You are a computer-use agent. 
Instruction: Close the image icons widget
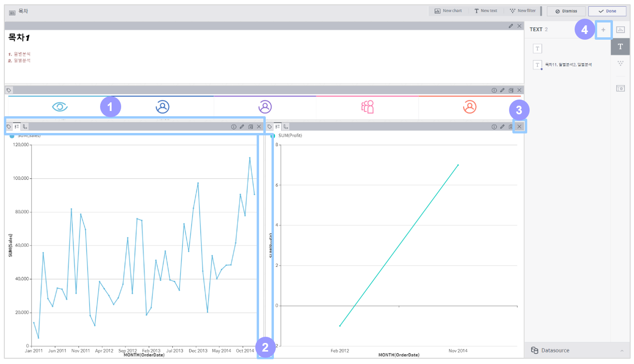point(520,90)
